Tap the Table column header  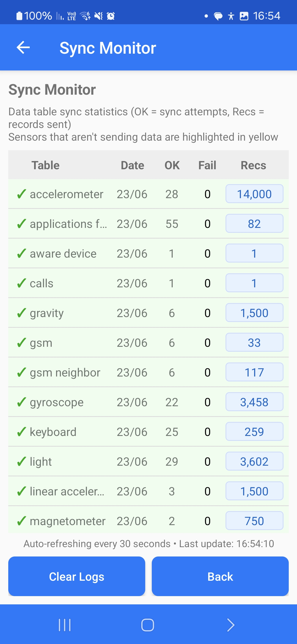click(45, 165)
